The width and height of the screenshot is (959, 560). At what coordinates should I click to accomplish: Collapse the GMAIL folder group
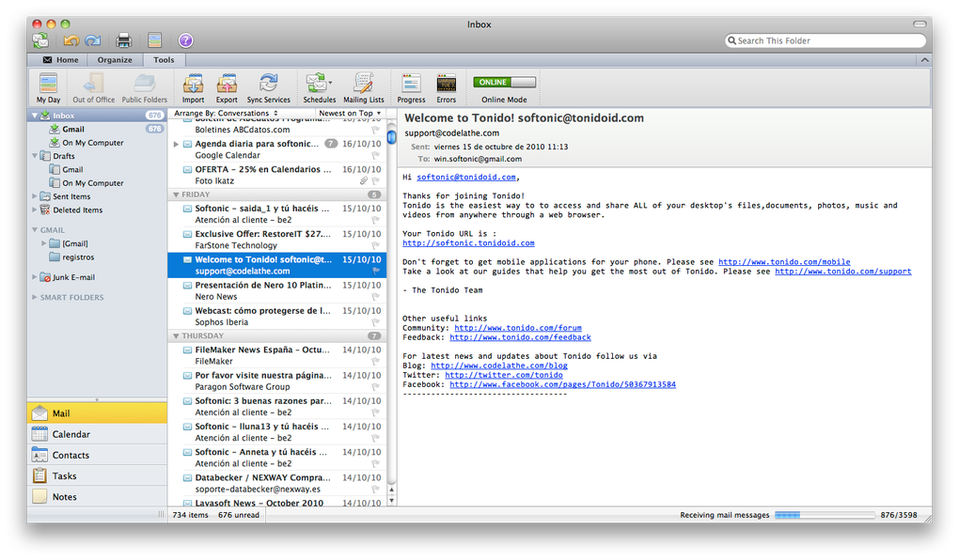[x=34, y=229]
